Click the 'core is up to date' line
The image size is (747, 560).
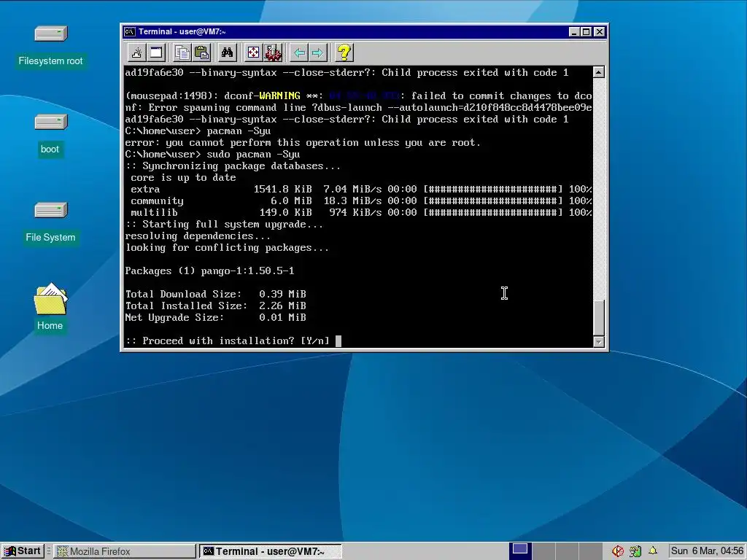click(183, 178)
